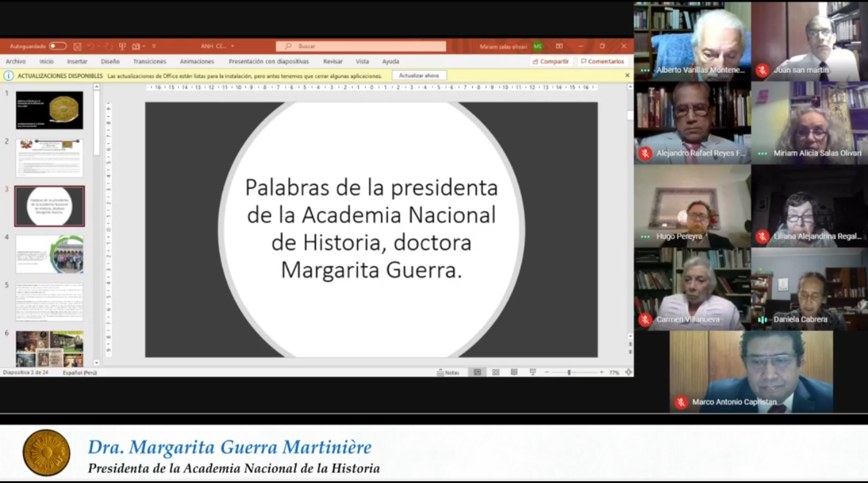Open the Presentación con diapositivas tab
Viewport: 868px width, 483px height.
(268, 61)
